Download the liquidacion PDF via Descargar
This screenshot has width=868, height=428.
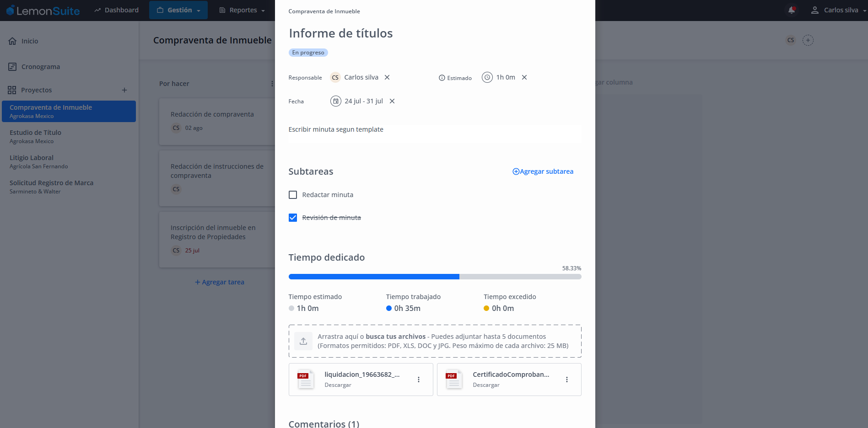click(338, 385)
